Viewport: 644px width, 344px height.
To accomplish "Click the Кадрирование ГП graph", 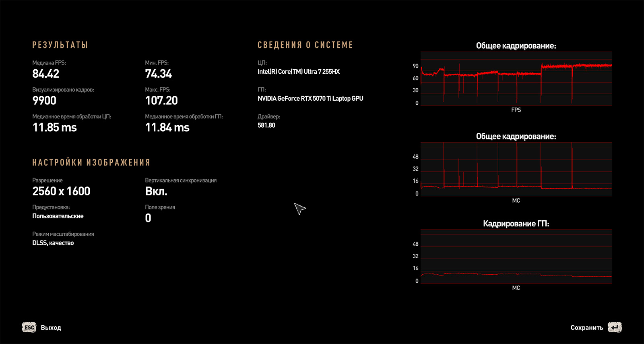I will pos(516,257).
